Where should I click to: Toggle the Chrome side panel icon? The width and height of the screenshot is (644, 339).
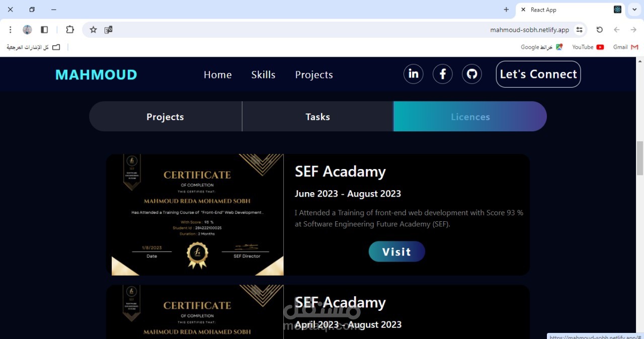(44, 30)
